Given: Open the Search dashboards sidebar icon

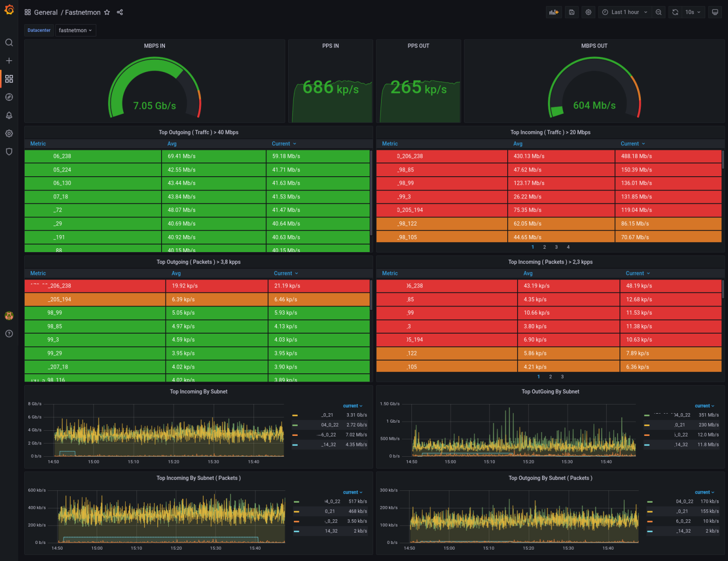Looking at the screenshot, I should tap(9, 42).
